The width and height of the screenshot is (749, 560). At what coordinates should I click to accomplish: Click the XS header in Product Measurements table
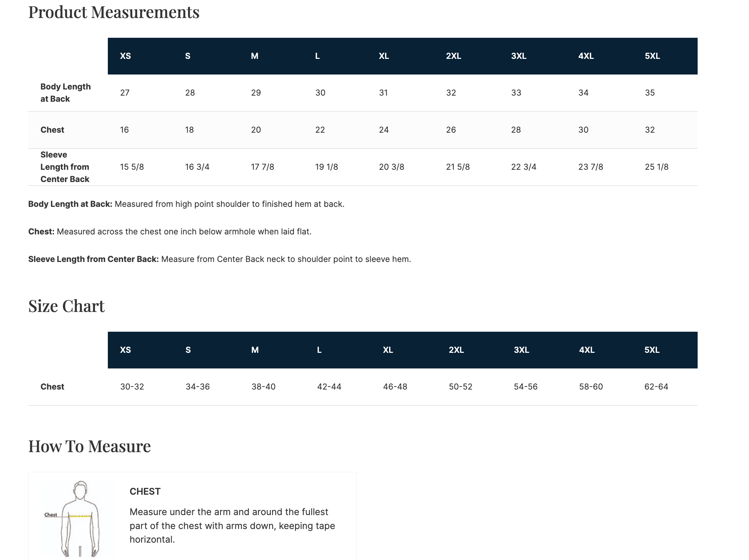(125, 56)
